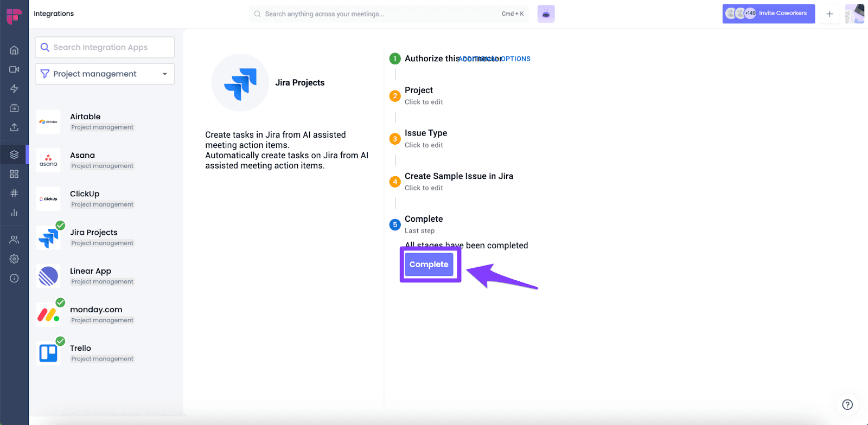Click the ClickUp logo icon

[48, 199]
